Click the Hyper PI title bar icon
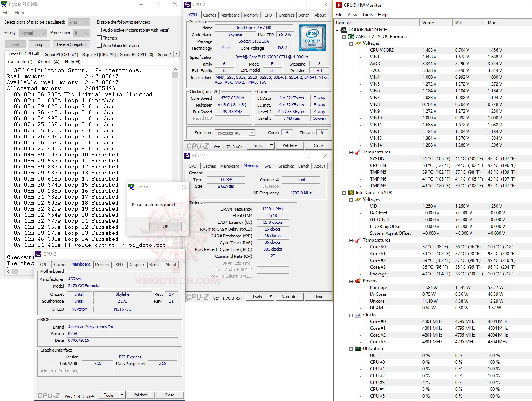The width and height of the screenshot is (532, 401). click(5, 4)
